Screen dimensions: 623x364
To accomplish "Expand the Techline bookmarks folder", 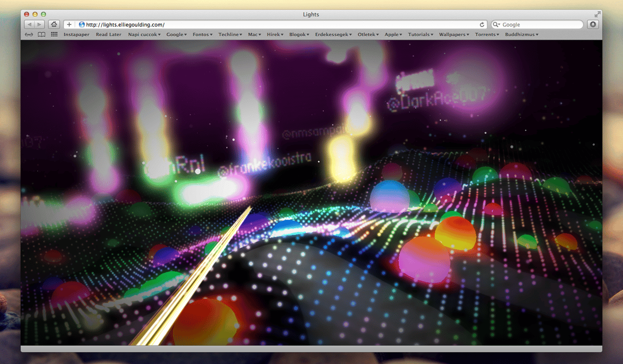I will tap(230, 35).
